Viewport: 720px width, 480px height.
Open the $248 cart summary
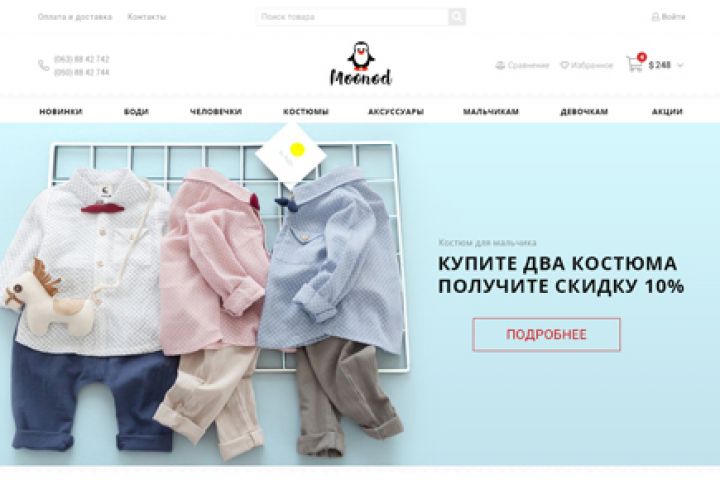coord(659,65)
